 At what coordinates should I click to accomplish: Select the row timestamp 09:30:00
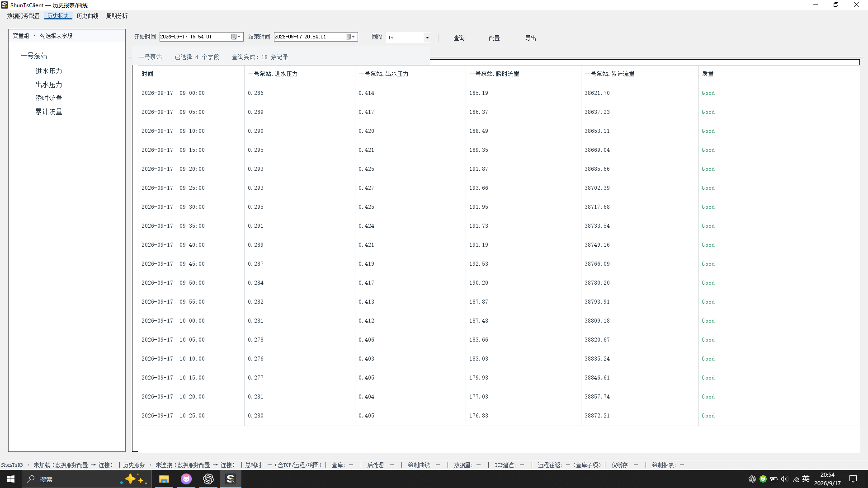173,207
